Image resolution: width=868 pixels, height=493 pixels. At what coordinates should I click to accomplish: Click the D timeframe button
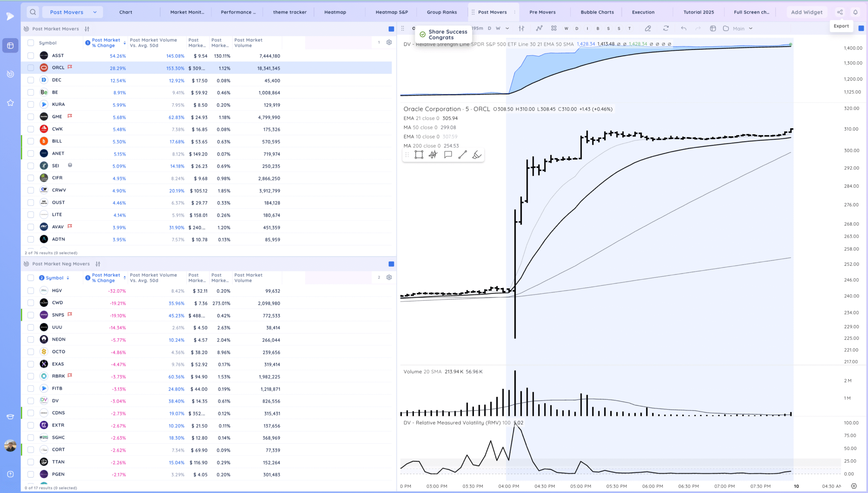tap(489, 28)
